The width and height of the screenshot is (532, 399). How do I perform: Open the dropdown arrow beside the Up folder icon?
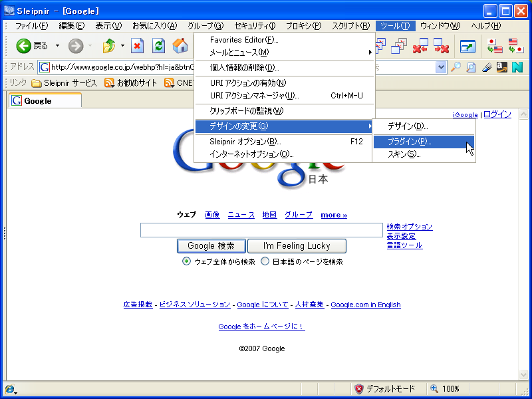click(122, 45)
